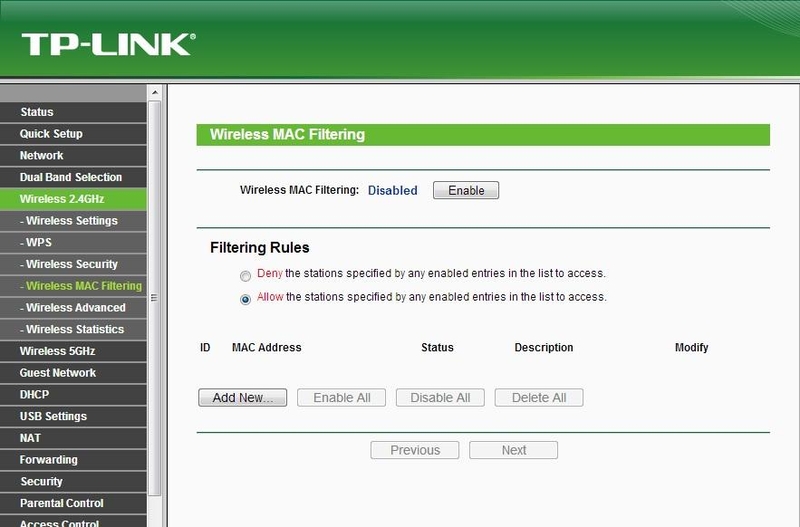Select the Deny stations radio button

245,276
